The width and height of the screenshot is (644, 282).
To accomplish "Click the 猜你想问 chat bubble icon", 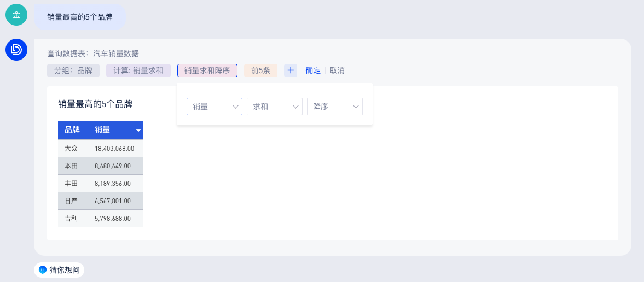I will 43,270.
